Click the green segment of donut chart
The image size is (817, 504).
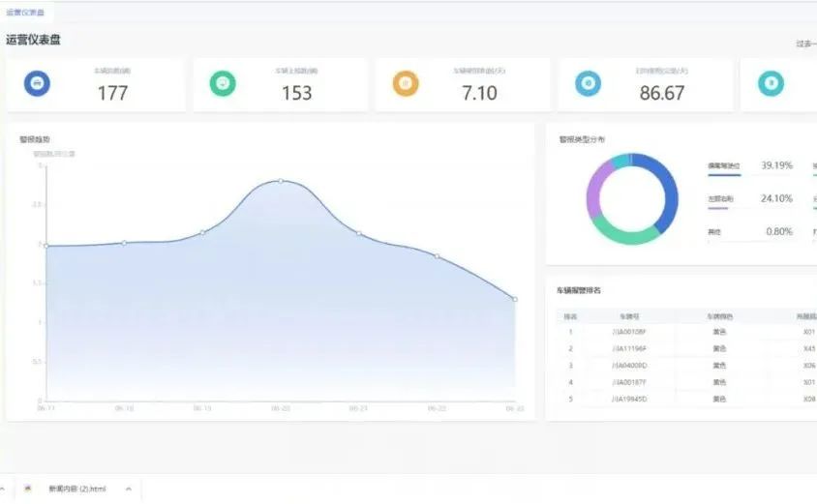[623, 233]
